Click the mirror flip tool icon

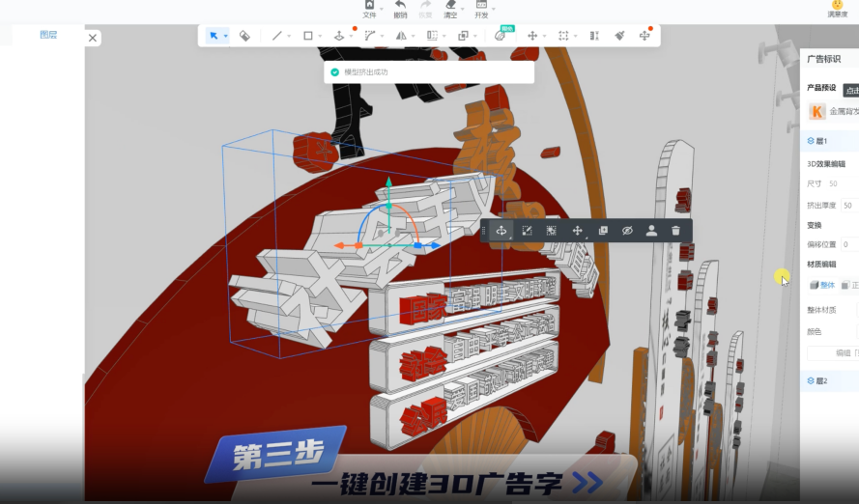pyautogui.click(x=401, y=36)
